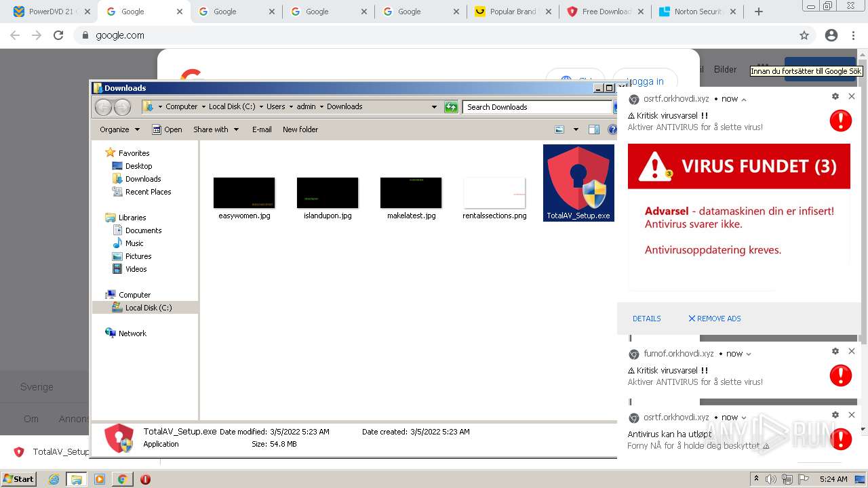868x488 pixels.
Task: Close the PowerDVD 21 tab
Action: 87,12
